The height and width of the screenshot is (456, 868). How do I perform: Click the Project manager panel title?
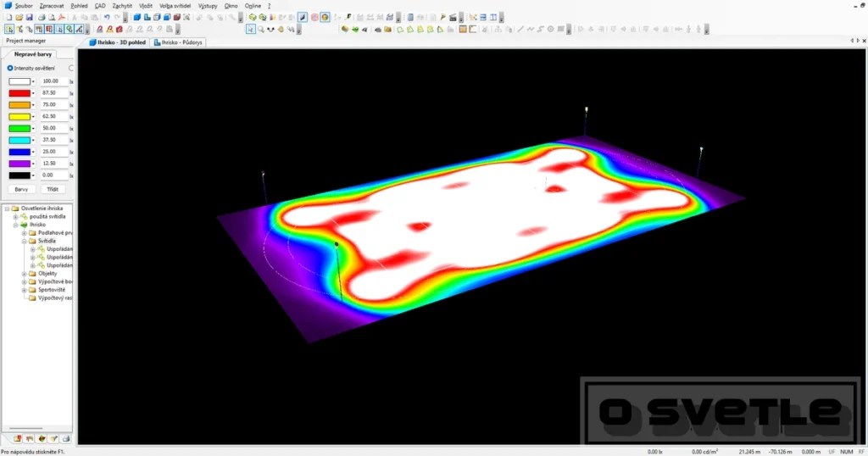(x=25, y=41)
